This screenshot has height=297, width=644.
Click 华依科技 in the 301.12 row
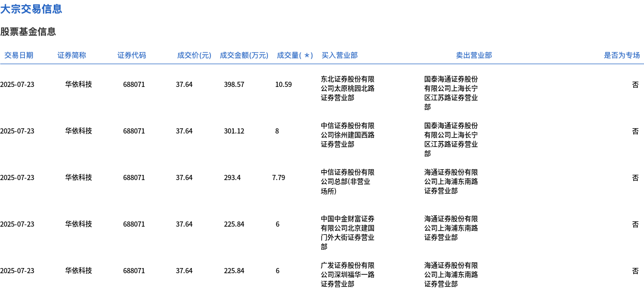click(79, 131)
